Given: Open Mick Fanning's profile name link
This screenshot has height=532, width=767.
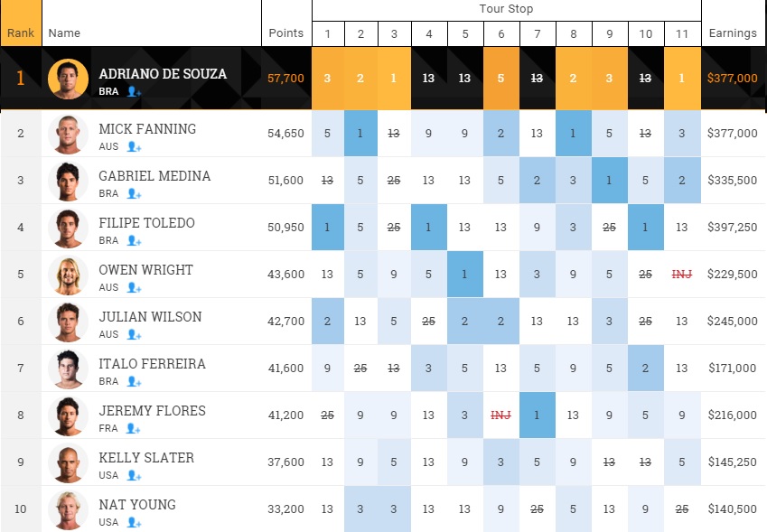Looking at the screenshot, I should click(147, 129).
